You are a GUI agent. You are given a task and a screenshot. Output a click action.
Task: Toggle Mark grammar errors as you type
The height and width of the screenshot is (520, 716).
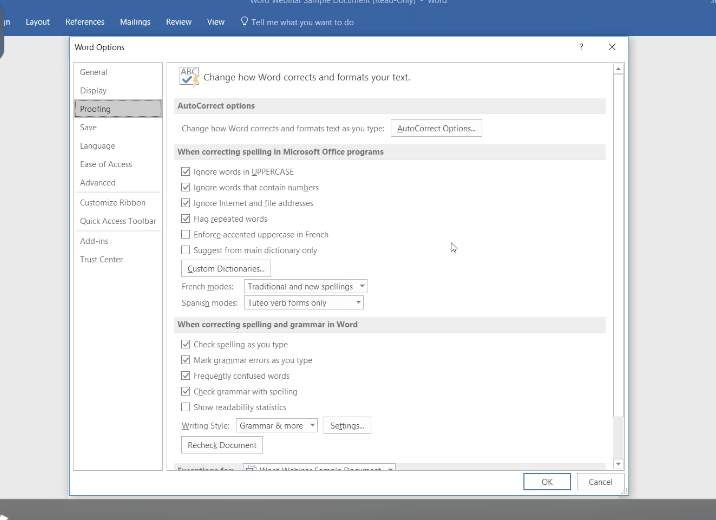pos(185,360)
